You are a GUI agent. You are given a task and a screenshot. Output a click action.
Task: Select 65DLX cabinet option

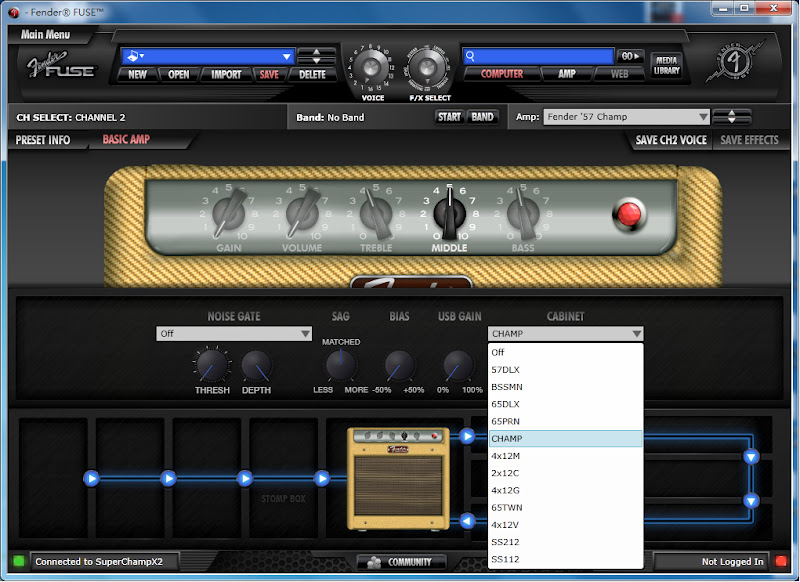565,404
